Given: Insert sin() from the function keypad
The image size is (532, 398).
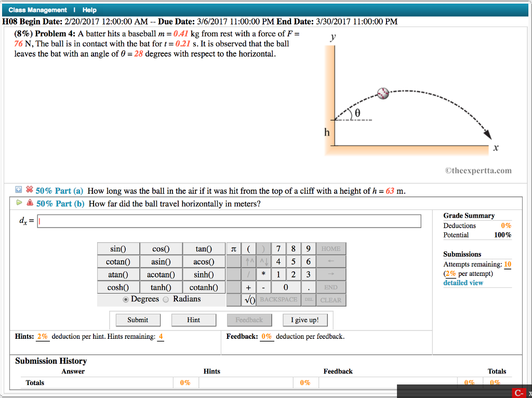Looking at the screenshot, I should coord(119,248).
